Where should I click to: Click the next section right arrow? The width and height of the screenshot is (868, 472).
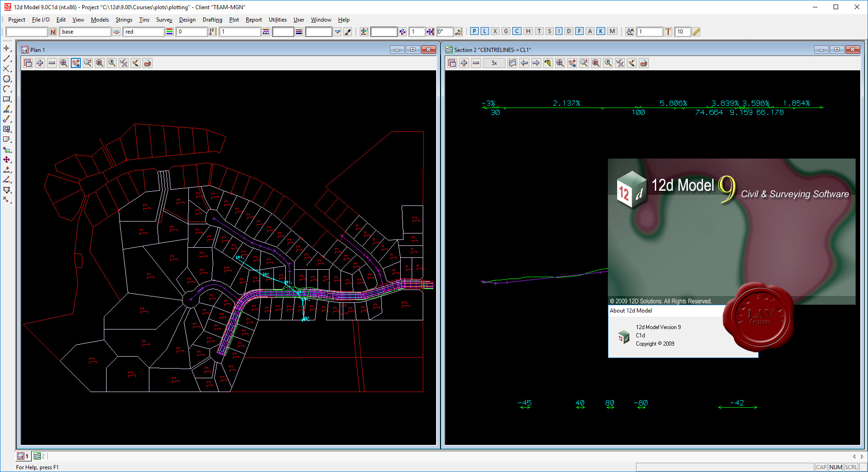click(536, 63)
